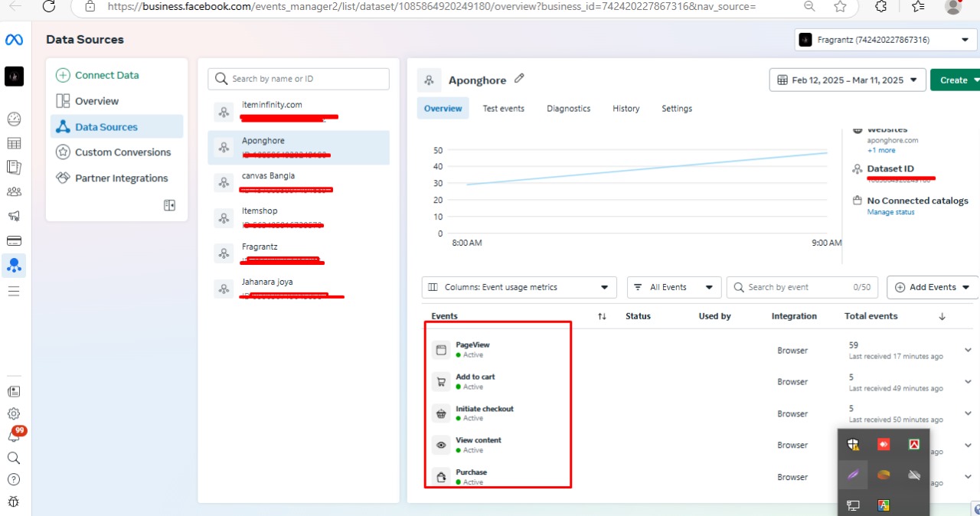Click the +1 more websites link
This screenshot has width=980, height=516.
pyautogui.click(x=881, y=150)
